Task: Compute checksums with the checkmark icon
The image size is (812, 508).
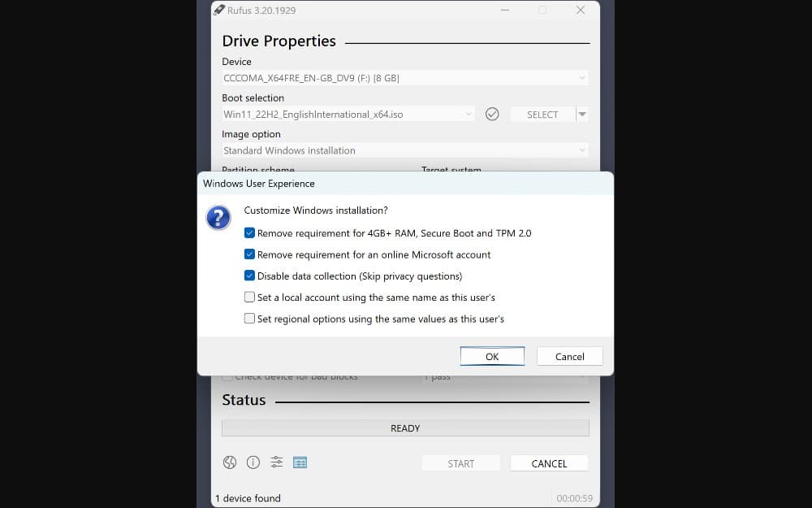Action: (492, 114)
